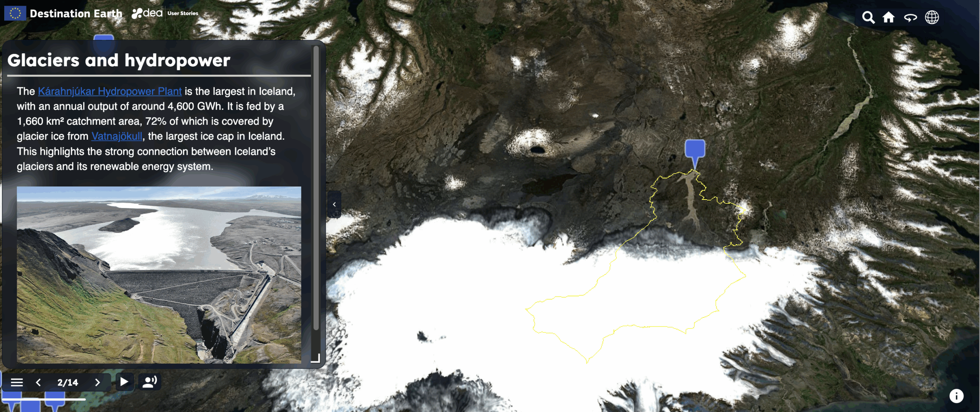
Task: Go to the next story slide
Action: click(x=97, y=382)
